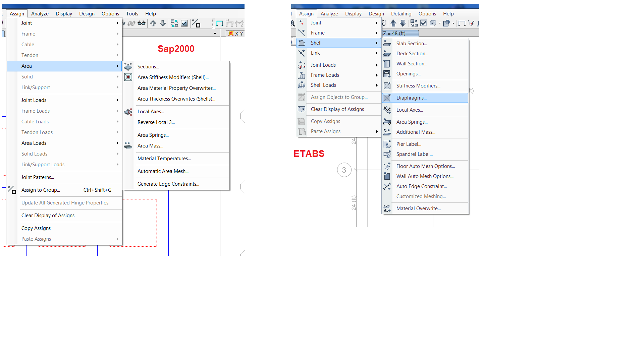Open the Options menu in ETABS
This screenshot has height=362, width=644.
[x=427, y=14]
